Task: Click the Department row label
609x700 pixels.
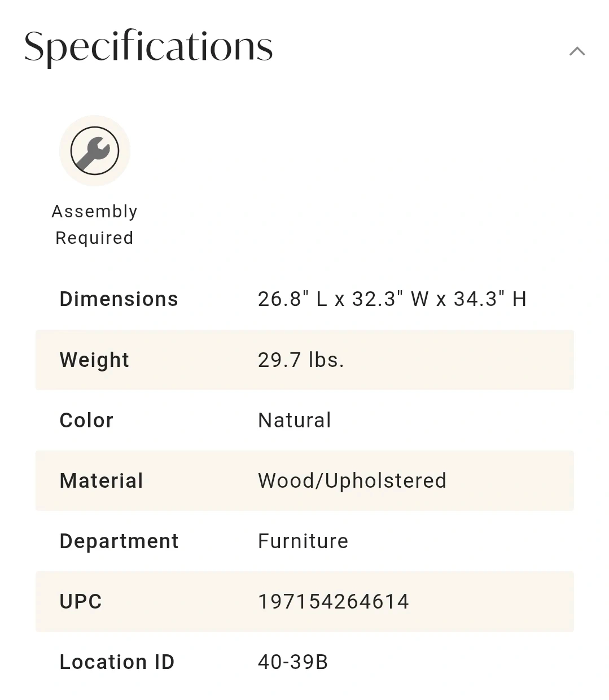Action: click(x=119, y=541)
